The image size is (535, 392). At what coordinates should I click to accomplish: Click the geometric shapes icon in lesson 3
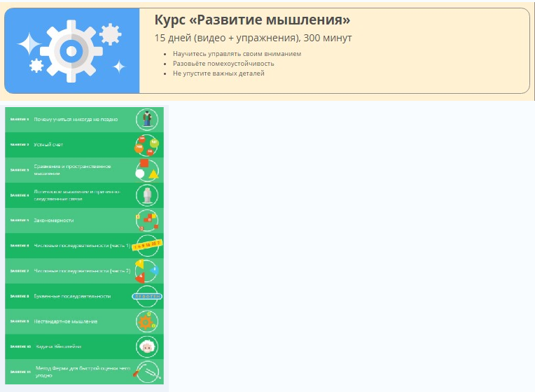[146, 170]
